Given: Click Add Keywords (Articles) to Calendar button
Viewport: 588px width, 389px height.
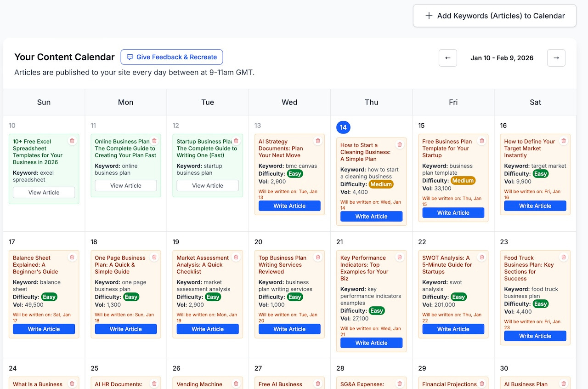Looking at the screenshot, I should pos(495,16).
